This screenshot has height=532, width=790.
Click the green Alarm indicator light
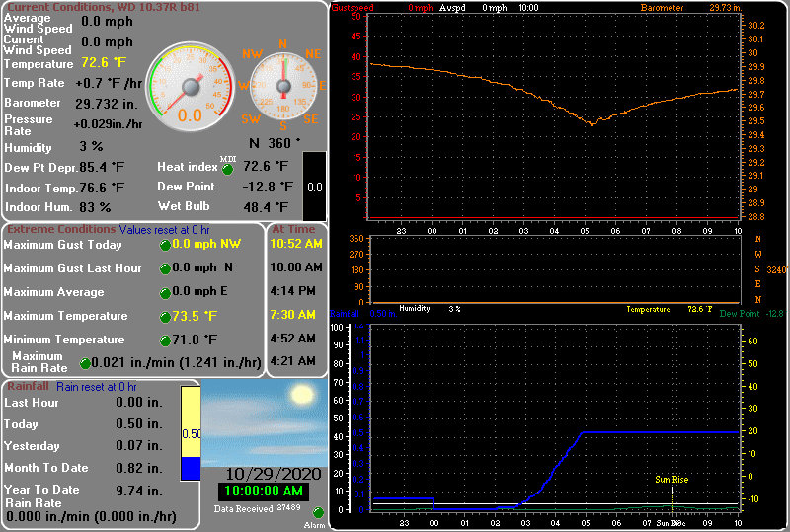318,513
